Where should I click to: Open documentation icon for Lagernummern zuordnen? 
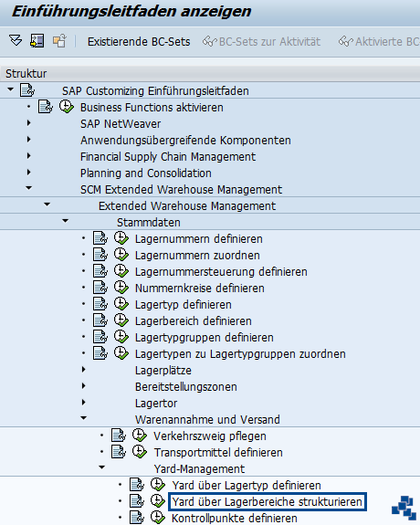[100, 255]
